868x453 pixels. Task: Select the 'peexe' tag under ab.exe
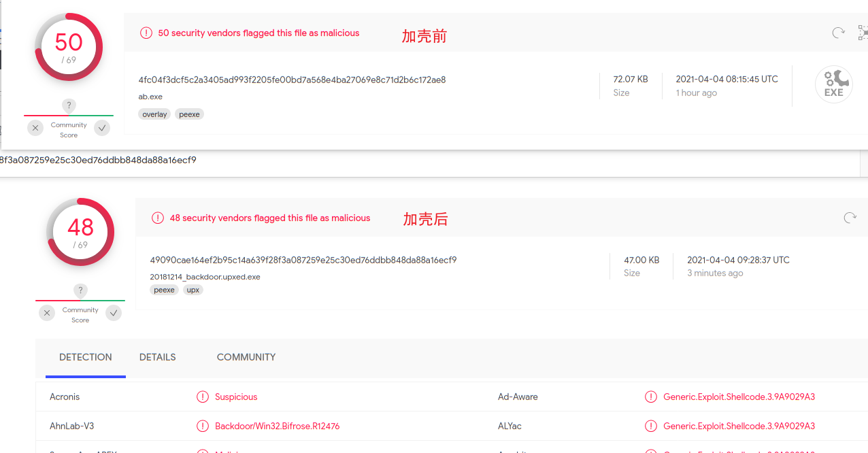(189, 114)
